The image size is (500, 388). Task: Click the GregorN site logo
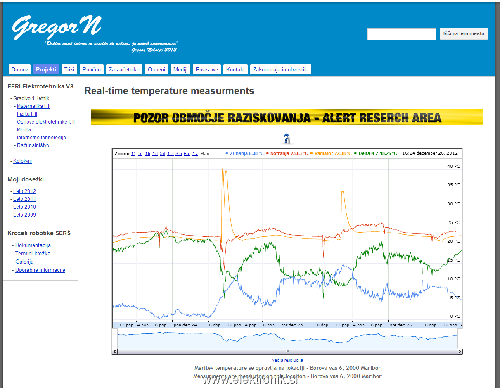tap(56, 27)
